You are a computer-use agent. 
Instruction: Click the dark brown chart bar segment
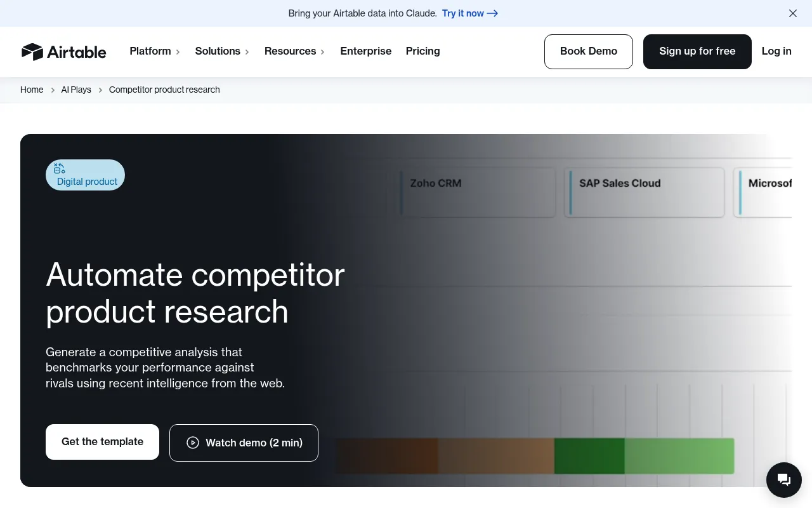click(387, 456)
